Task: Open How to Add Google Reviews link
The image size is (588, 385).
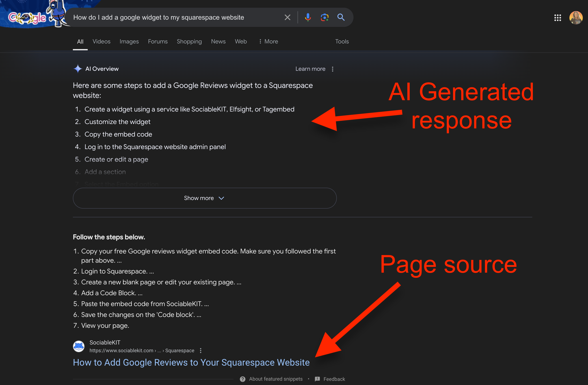Action: (x=191, y=362)
